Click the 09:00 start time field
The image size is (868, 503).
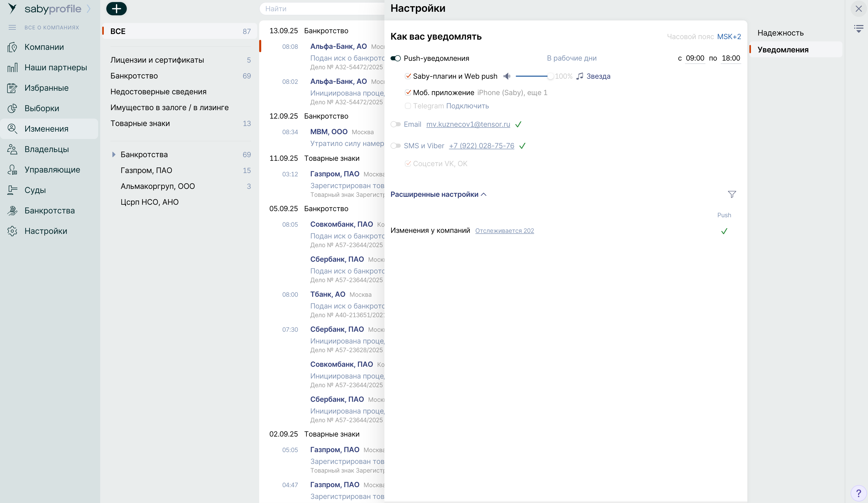pos(694,58)
